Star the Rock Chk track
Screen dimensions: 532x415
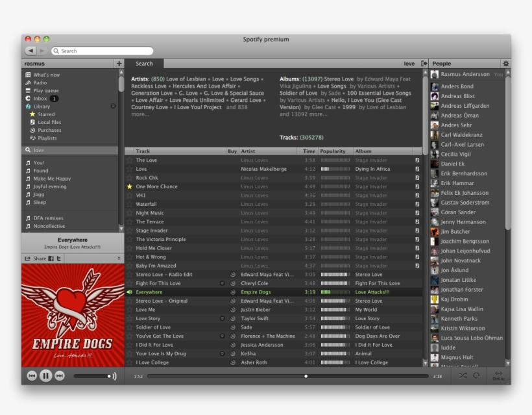(129, 177)
